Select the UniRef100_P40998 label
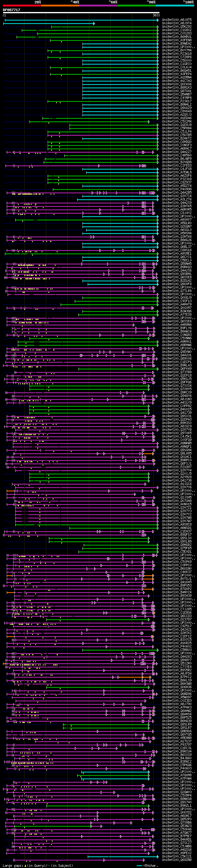 177,189
